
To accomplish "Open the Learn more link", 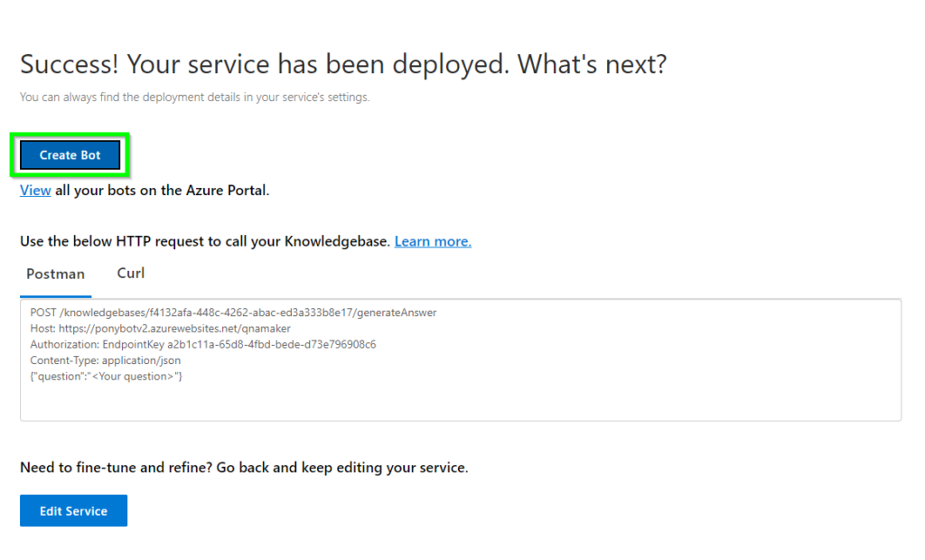I will (433, 241).
